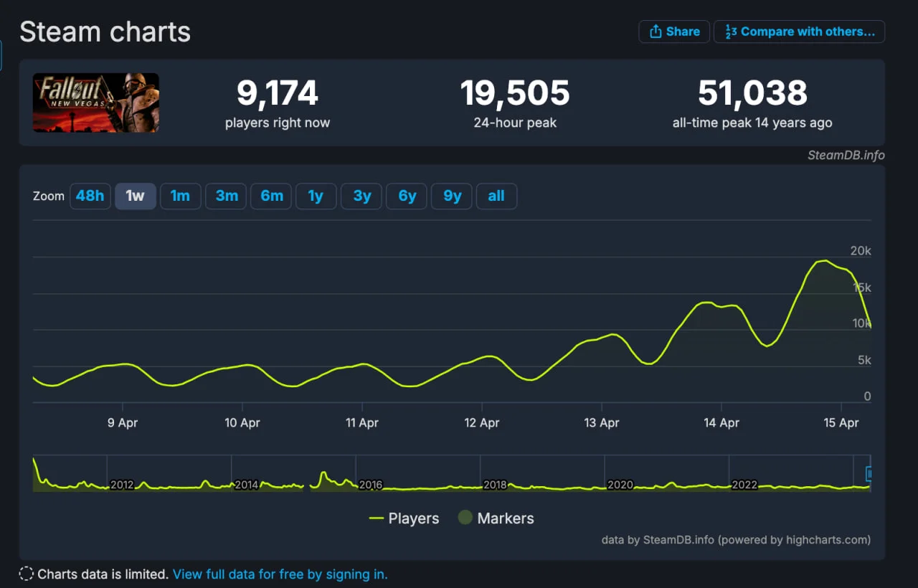Image resolution: width=918 pixels, height=588 pixels.
Task: Set chart zoom to 48h
Action: [x=90, y=196]
